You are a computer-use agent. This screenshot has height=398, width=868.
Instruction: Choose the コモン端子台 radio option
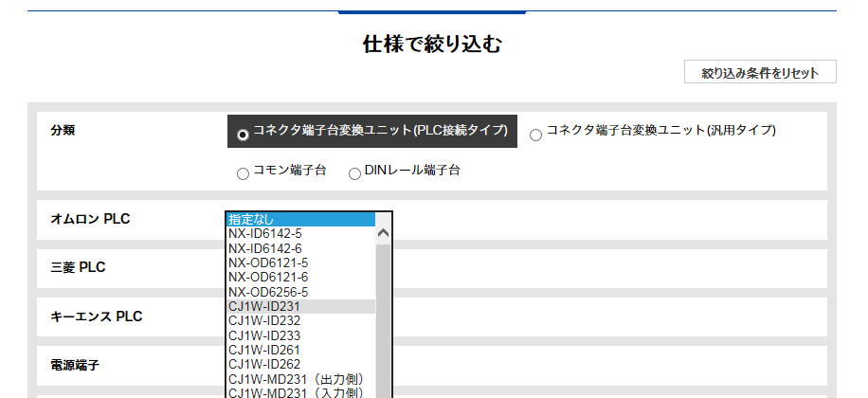(x=243, y=173)
